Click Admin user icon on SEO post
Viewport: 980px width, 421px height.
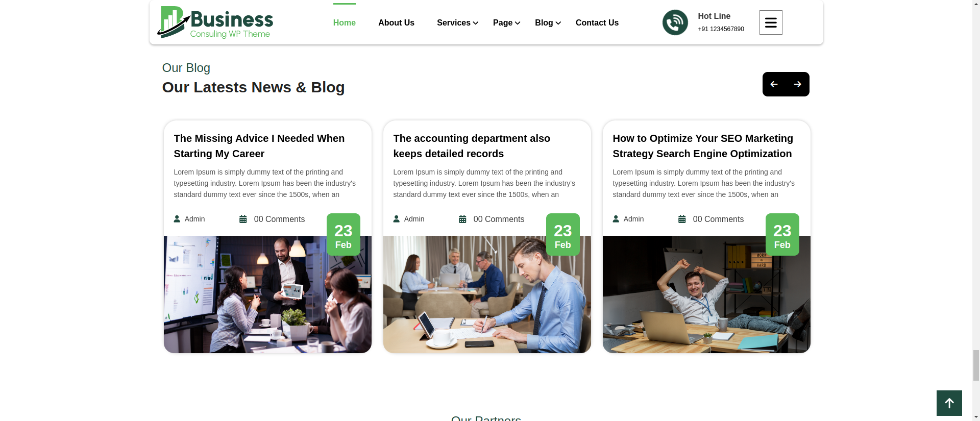tap(616, 219)
